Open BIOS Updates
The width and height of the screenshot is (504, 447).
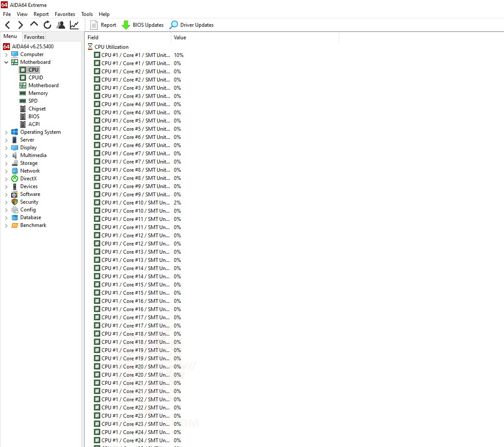[143, 25]
